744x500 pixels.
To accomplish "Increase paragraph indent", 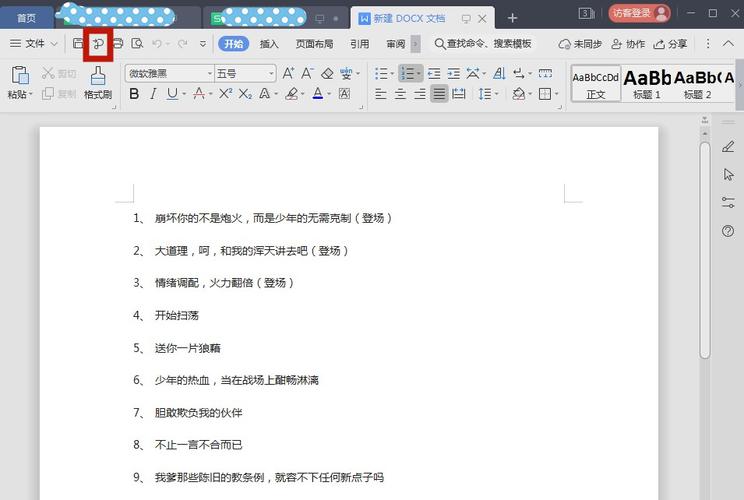I will 454,74.
